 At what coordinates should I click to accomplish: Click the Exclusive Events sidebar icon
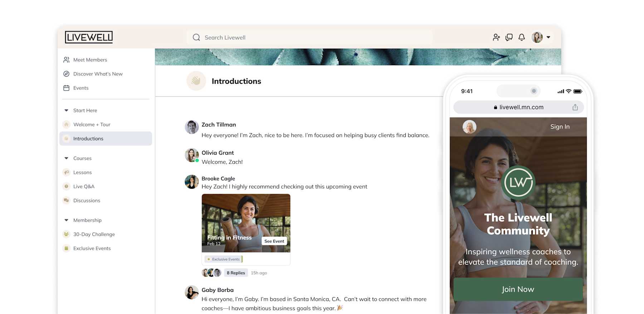coord(66,248)
